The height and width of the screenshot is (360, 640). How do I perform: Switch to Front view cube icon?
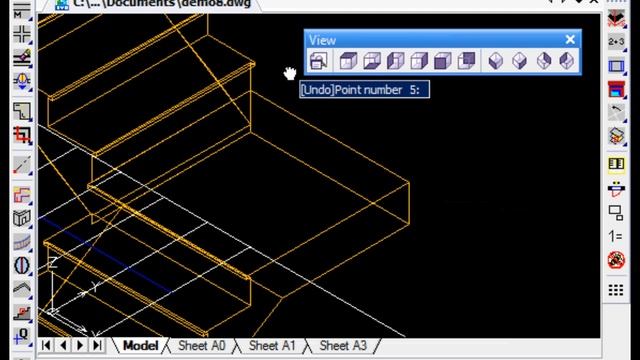pos(443,61)
